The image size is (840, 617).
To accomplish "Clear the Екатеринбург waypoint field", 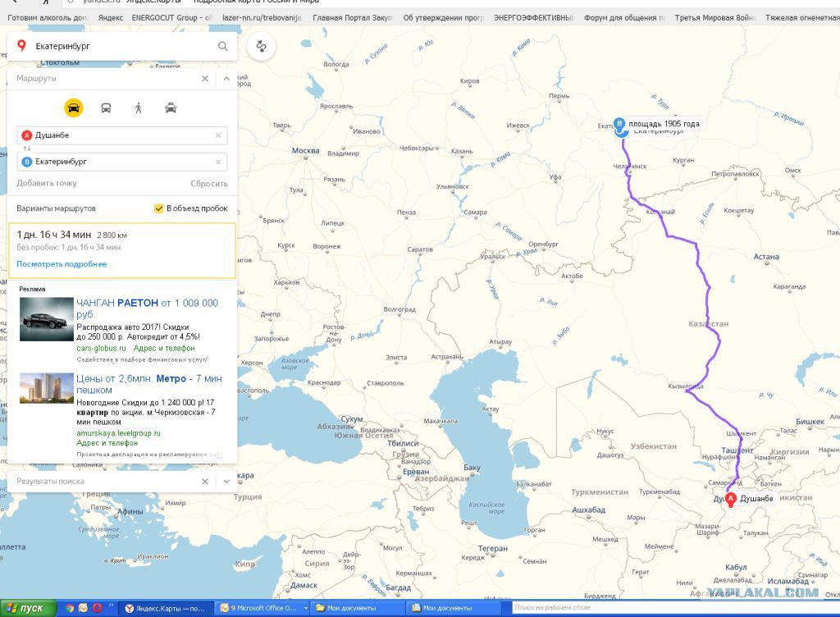I will tap(218, 162).
